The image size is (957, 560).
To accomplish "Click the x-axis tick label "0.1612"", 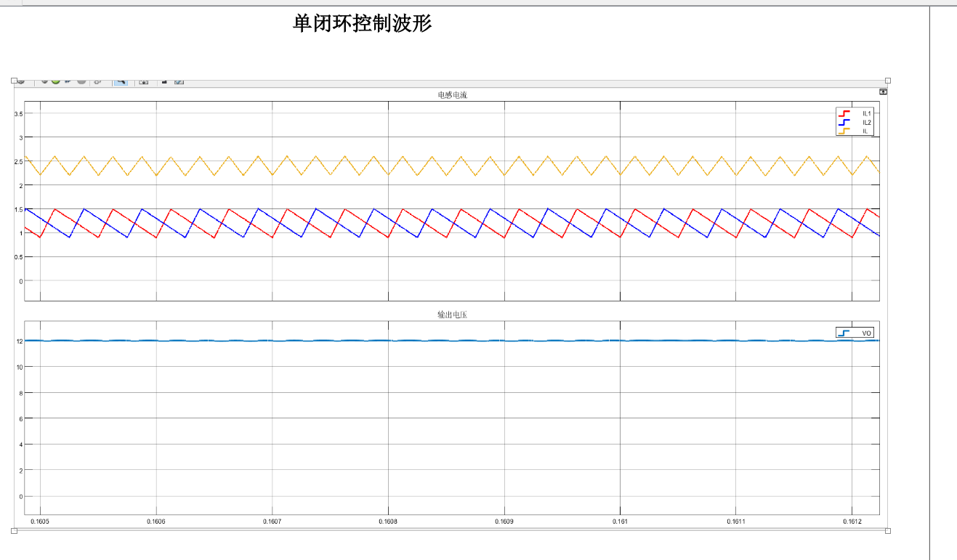I will tap(852, 522).
